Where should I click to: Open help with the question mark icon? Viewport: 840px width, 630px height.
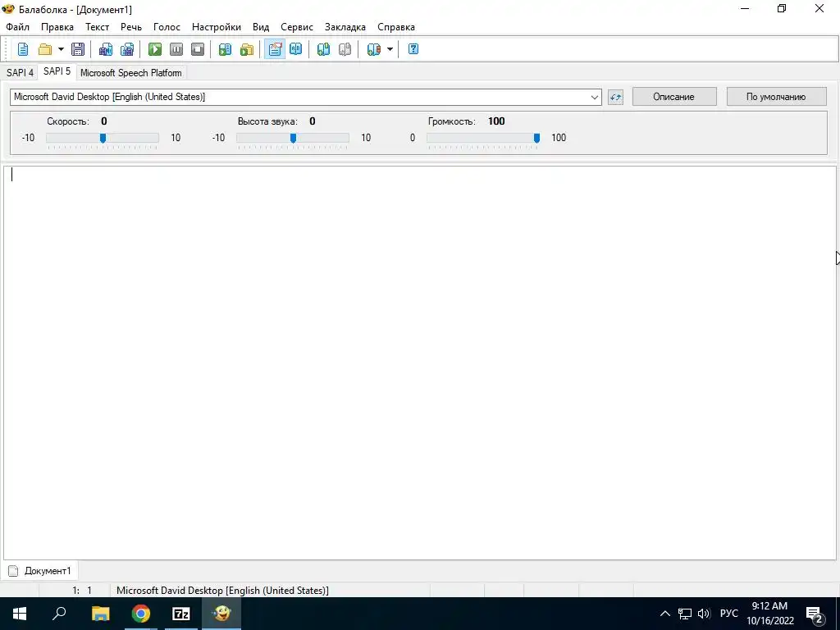413,49
